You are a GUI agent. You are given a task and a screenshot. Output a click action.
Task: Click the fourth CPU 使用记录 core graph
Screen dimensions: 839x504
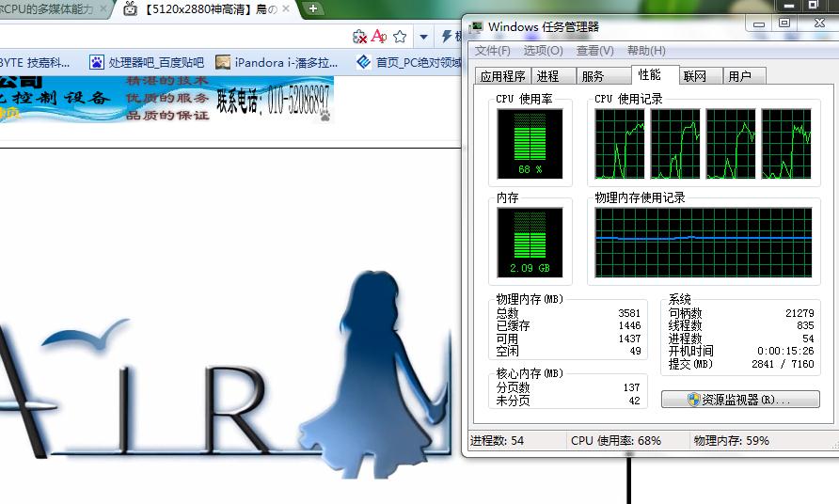(x=786, y=144)
